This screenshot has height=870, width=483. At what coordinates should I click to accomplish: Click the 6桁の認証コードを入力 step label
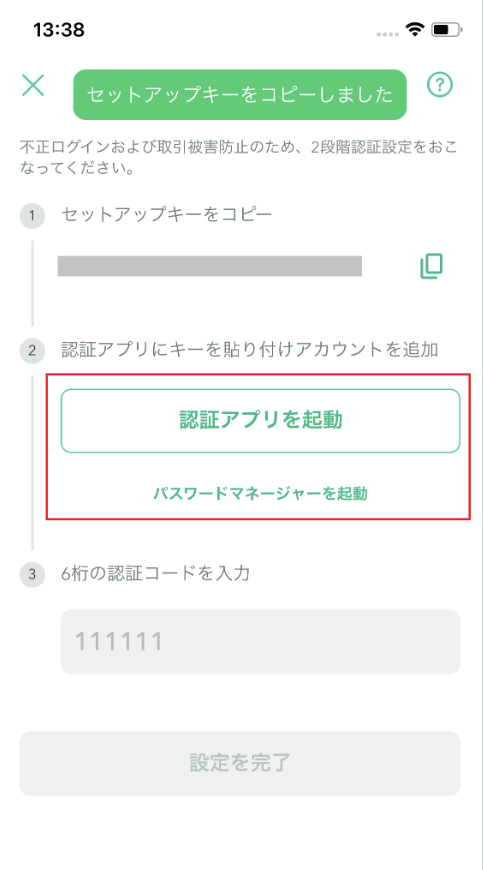pyautogui.click(x=155, y=573)
